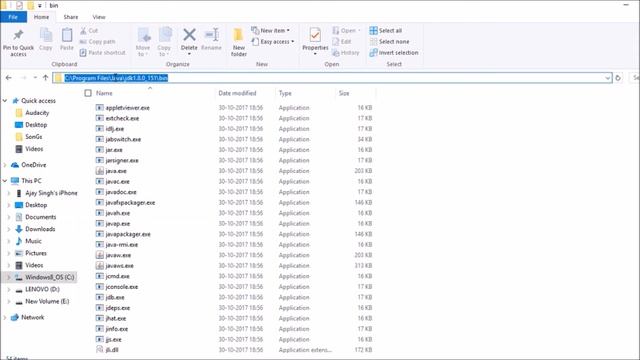Open OneDrive in navigation pane
Image resolution: width=640 pixels, height=360 pixels.
point(29,165)
